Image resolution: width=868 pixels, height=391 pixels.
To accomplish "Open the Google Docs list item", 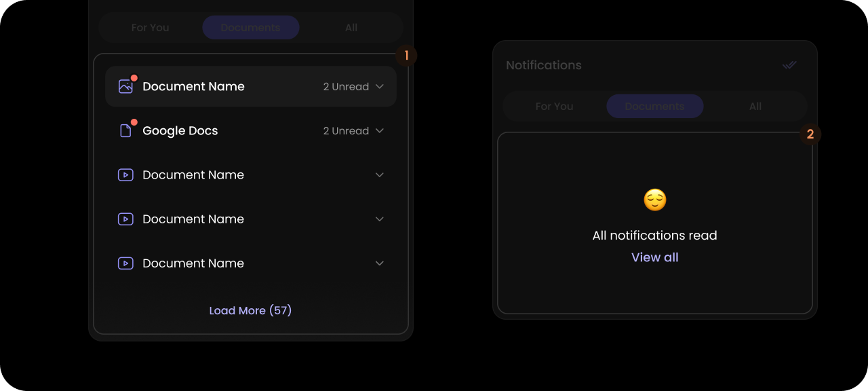I will pos(251,130).
